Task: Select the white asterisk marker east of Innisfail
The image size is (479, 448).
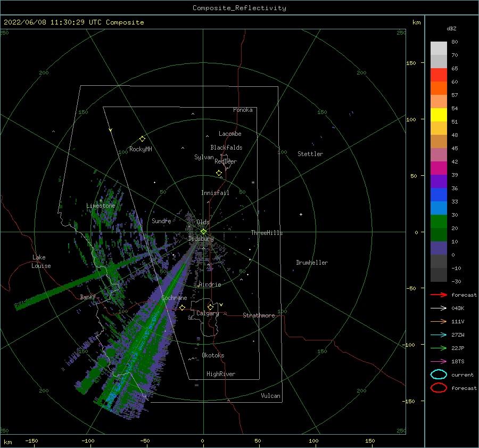Action: tap(253, 183)
